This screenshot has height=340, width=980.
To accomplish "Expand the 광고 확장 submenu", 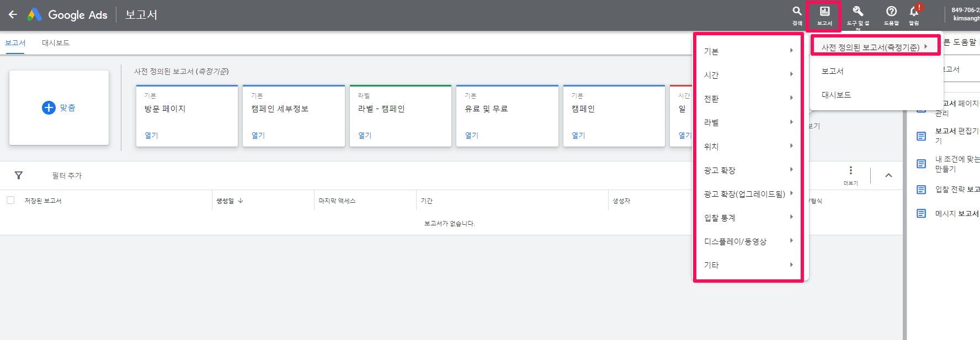I will [748, 170].
